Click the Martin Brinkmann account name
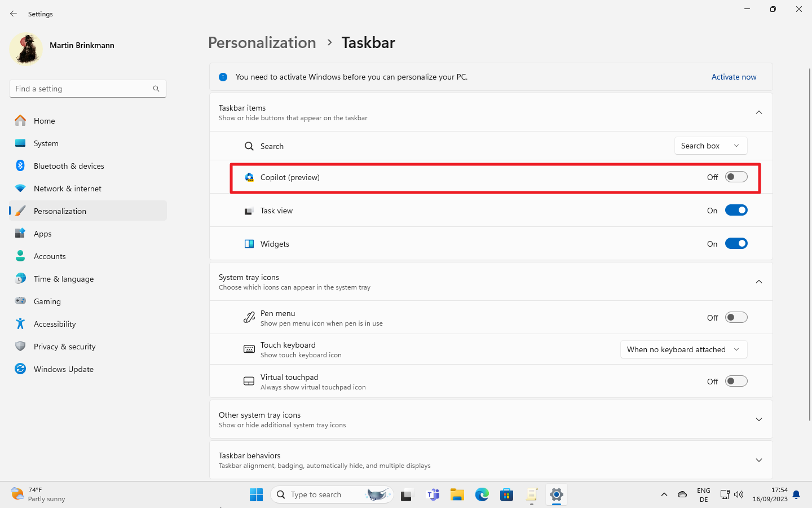Image resolution: width=812 pixels, height=508 pixels. coord(82,45)
